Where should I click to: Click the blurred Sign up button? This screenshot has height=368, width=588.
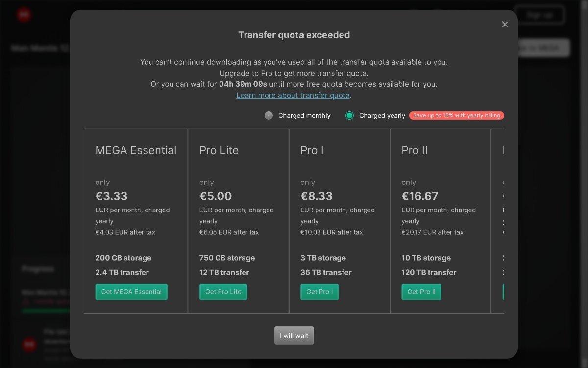point(539,15)
